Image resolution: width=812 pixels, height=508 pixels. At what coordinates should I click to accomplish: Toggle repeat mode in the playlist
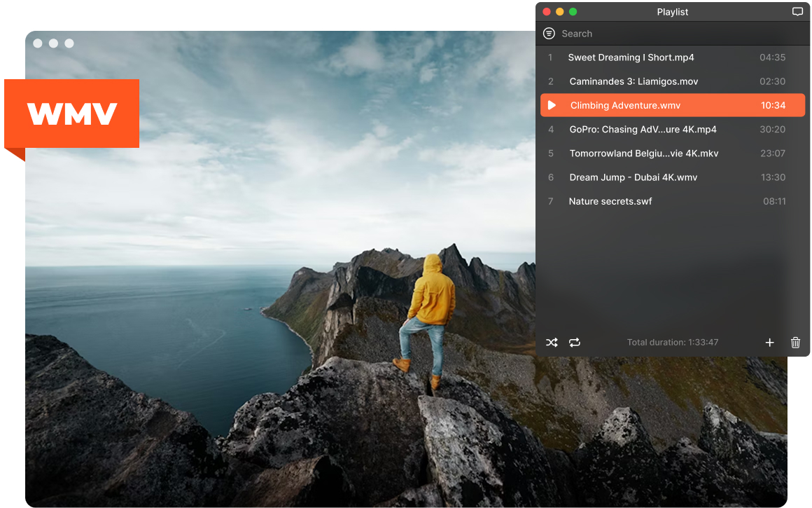point(574,343)
